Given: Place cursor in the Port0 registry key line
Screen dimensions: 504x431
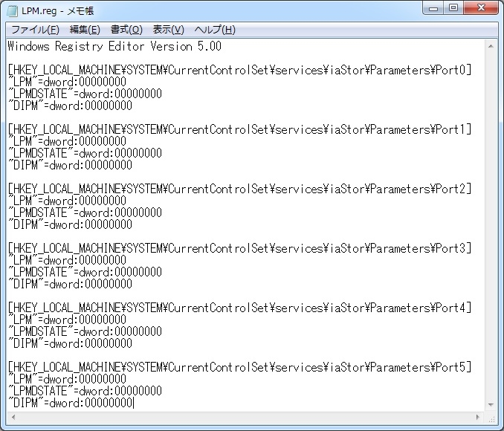Looking at the screenshot, I should pyautogui.click(x=239, y=70).
